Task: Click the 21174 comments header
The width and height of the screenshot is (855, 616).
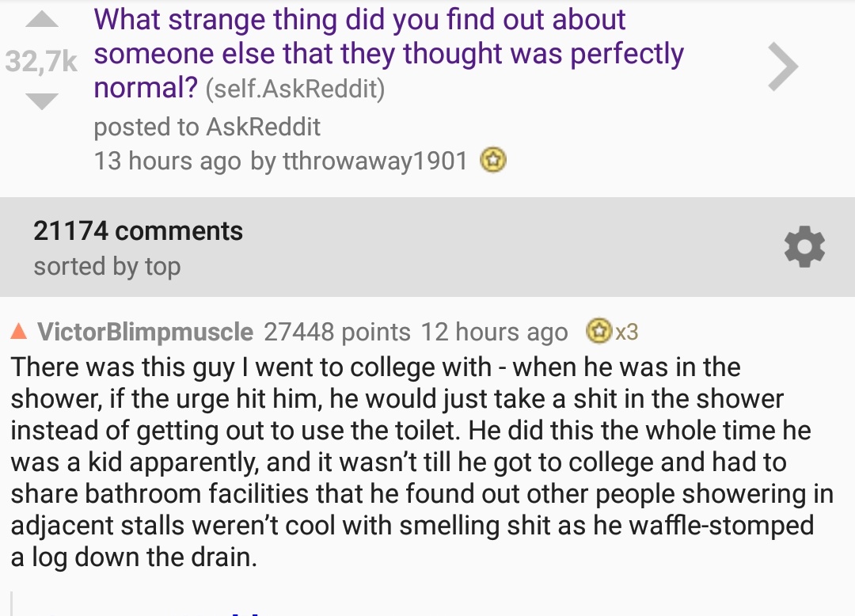Action: click(138, 230)
